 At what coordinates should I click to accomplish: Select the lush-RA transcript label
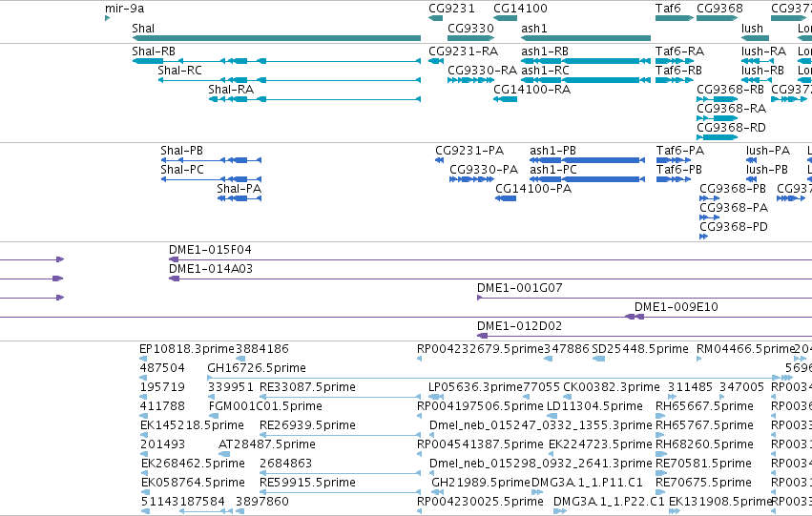[x=763, y=52]
